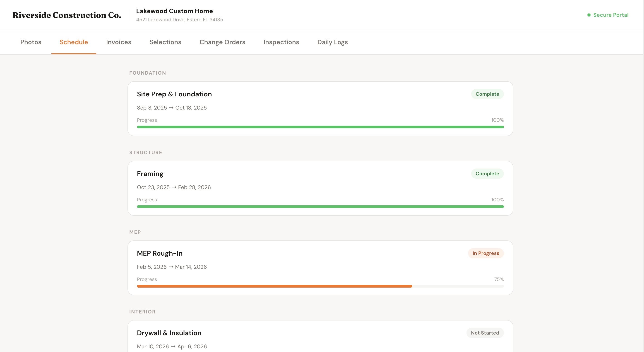
Task: Click the In Progress badge on MEP Rough-In
Action: click(485, 253)
